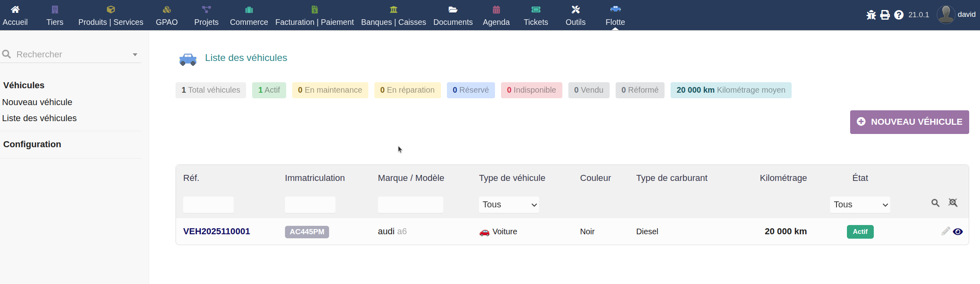Open vehicle VEH2025110001

coord(216,231)
